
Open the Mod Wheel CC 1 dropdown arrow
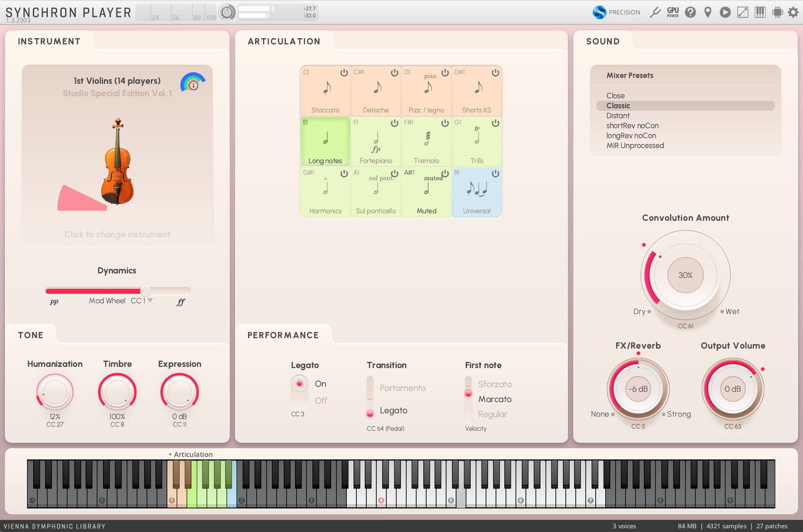tap(150, 300)
